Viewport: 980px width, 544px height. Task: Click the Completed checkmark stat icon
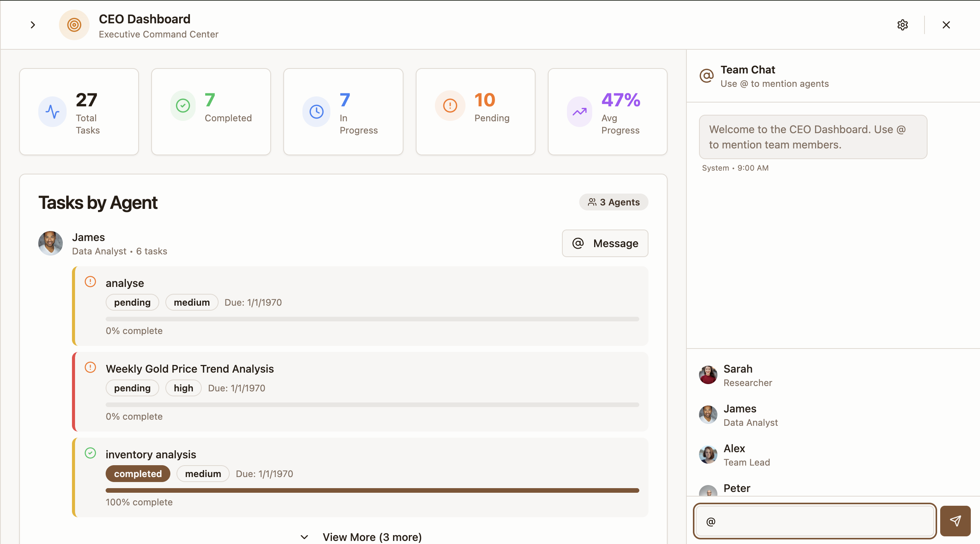[x=183, y=106]
